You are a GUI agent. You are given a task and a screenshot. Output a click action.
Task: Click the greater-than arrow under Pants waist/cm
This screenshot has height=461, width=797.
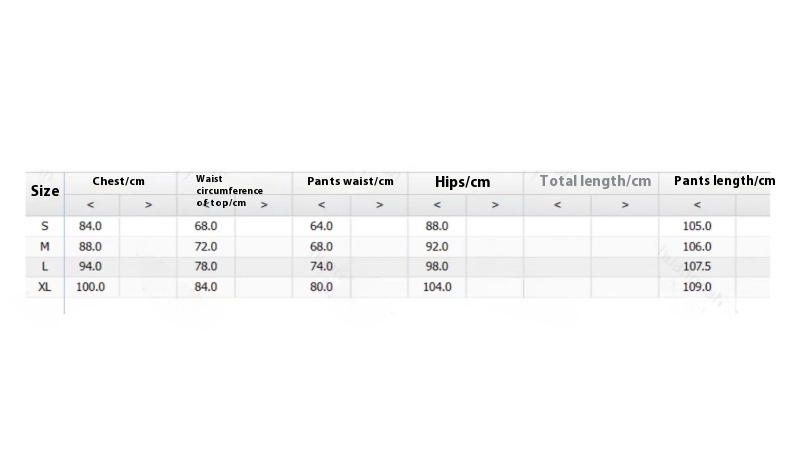coord(379,205)
